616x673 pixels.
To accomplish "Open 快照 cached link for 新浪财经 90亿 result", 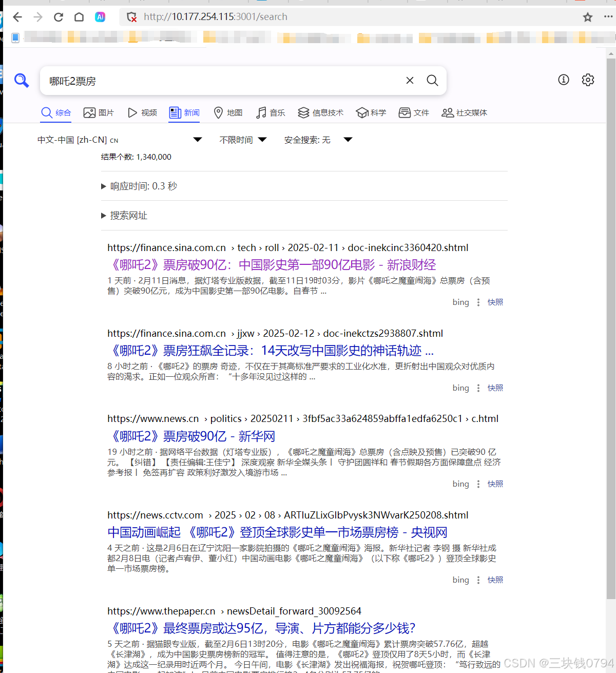I will point(495,302).
